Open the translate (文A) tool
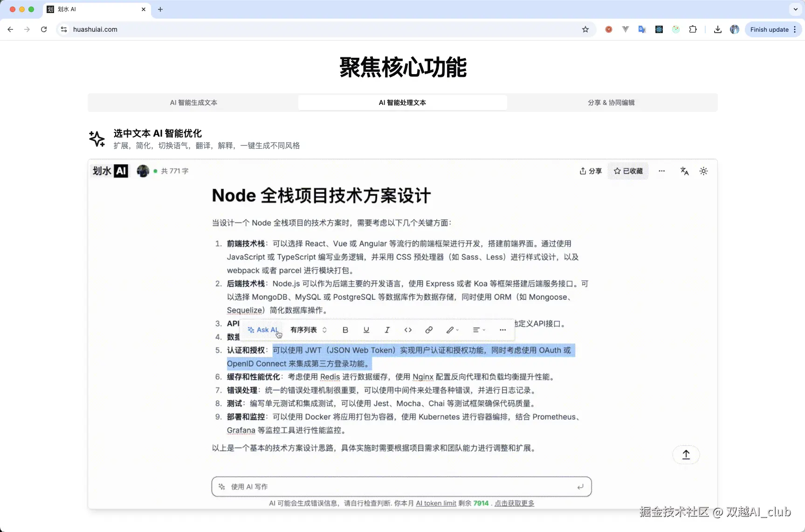805x532 pixels. (684, 171)
